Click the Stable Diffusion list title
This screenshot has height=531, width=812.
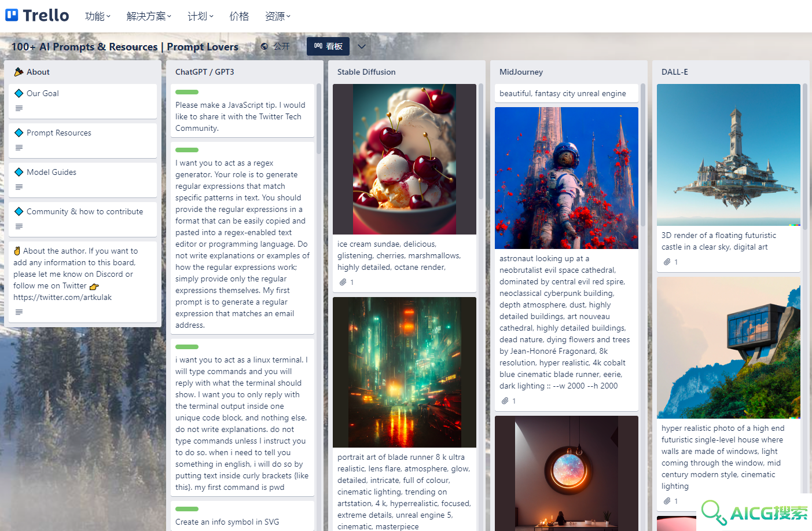click(x=366, y=72)
